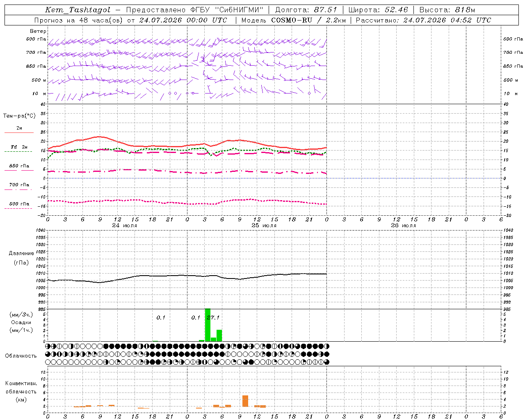Click the tallest orange convective cloud bar
The height and width of the screenshot is (420, 525).
point(245,401)
